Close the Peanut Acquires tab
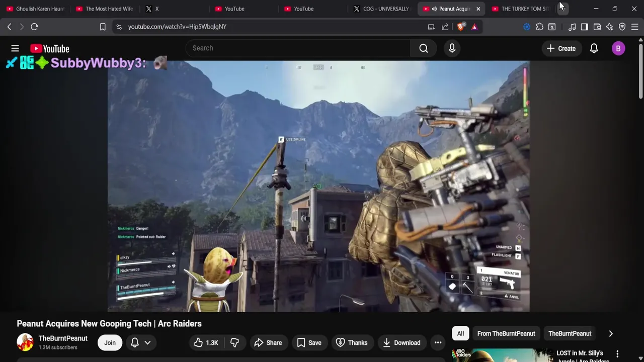Screen dimensions: 644x362 pos(478,9)
